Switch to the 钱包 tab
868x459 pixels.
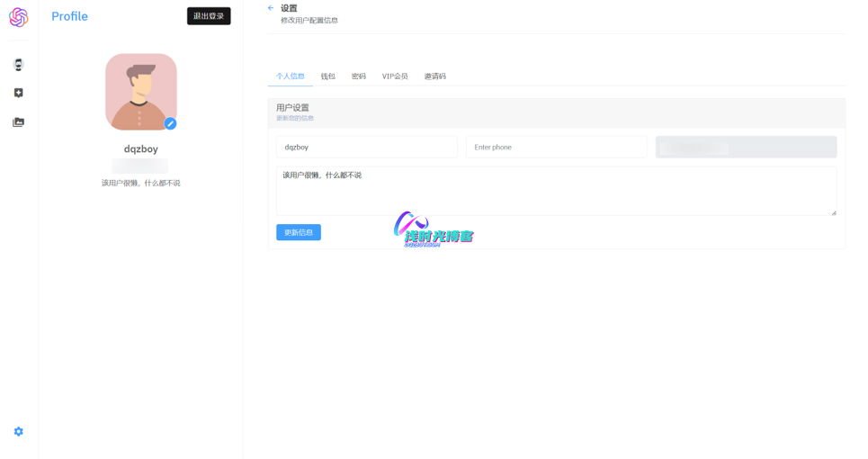point(327,76)
